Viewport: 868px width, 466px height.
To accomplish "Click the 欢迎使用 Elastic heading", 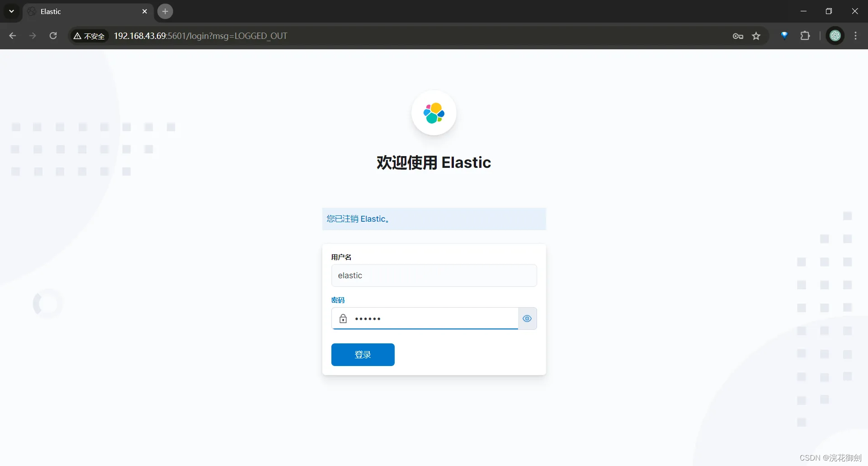I will tap(434, 162).
